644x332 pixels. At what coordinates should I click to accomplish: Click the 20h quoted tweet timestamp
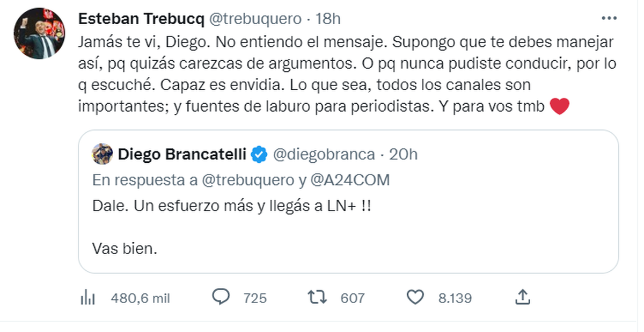403,155
